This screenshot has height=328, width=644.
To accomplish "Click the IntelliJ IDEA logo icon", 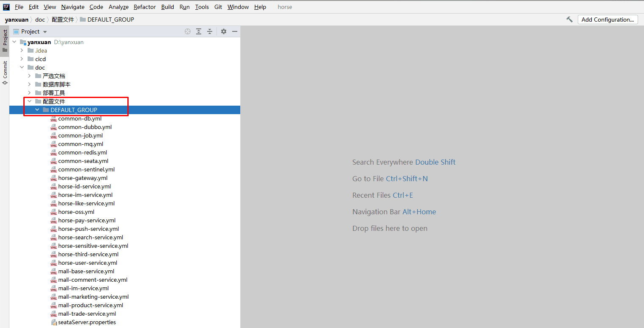I will coord(6,7).
